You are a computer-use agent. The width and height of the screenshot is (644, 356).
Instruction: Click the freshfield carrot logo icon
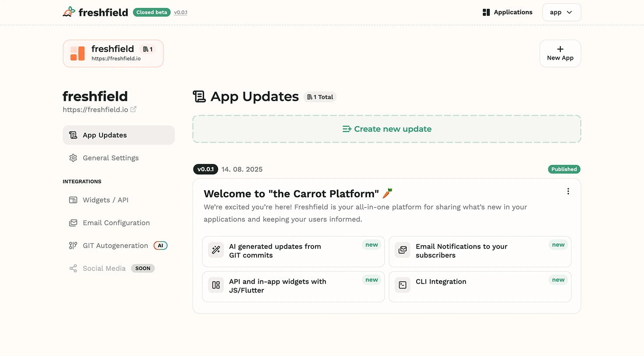point(69,12)
